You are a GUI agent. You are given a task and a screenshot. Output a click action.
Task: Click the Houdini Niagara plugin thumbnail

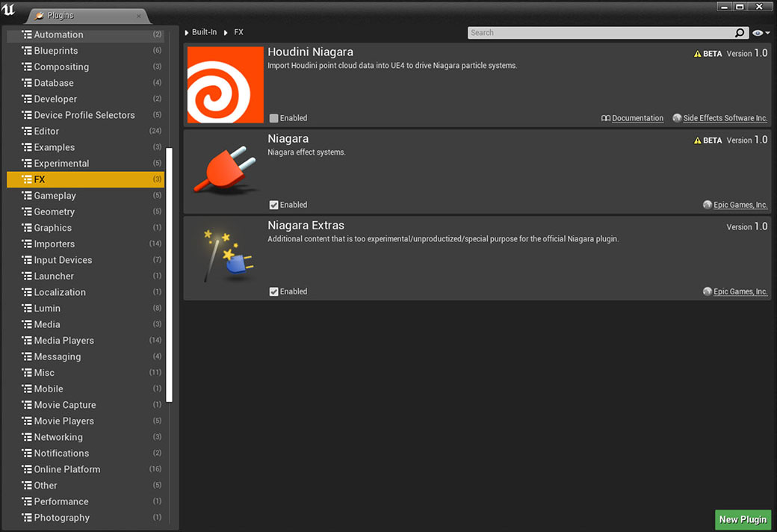tap(226, 84)
